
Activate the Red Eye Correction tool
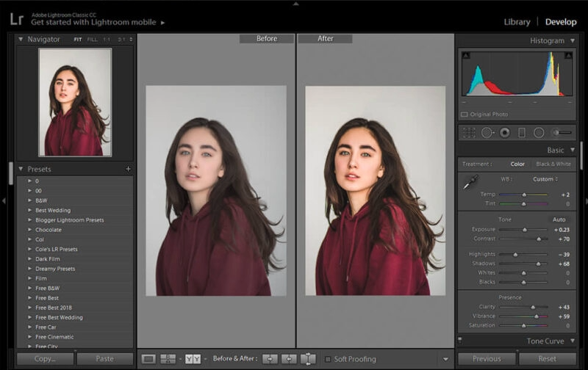point(504,133)
